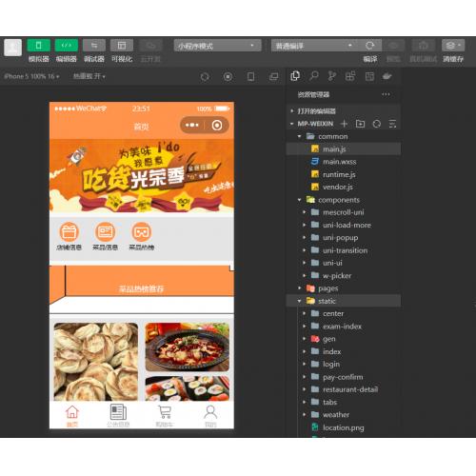Viewport: 476px width, 476px height.
Task: Tap the 店铺信息 gift icon
Action: click(69, 232)
